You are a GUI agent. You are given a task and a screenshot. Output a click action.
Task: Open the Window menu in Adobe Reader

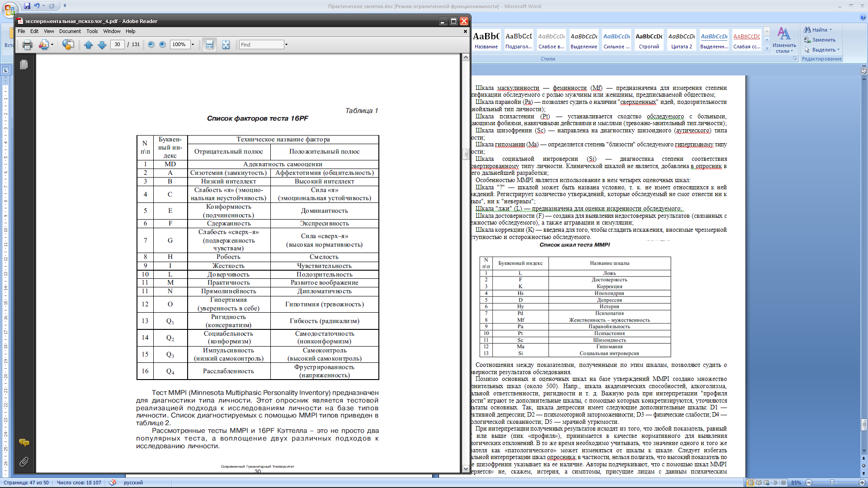pyautogui.click(x=112, y=31)
